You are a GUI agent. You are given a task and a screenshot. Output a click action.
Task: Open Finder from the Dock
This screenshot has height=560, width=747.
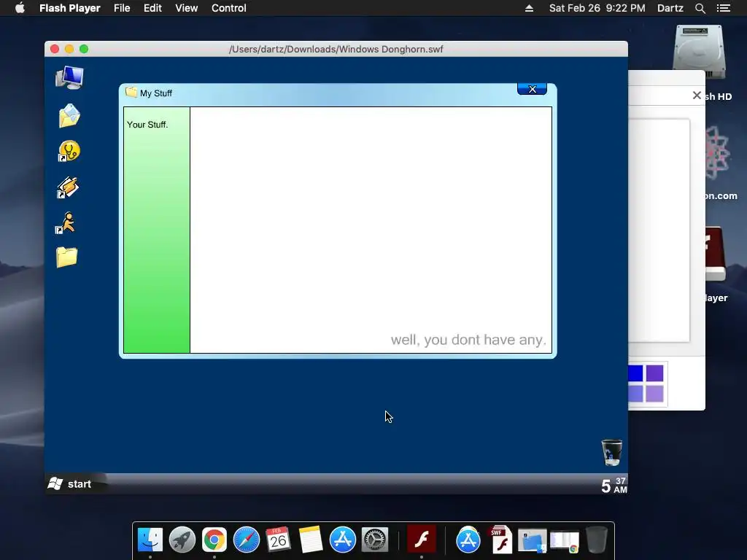coord(150,540)
